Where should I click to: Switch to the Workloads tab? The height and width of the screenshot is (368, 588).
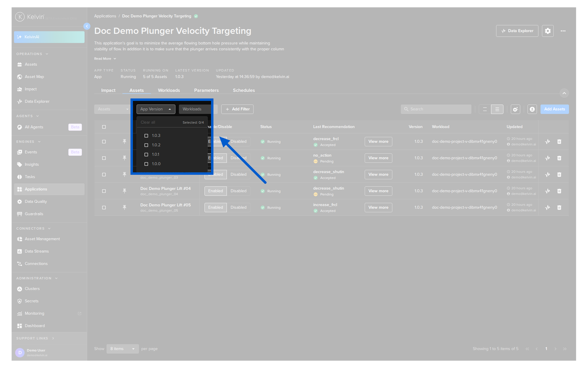pos(169,90)
